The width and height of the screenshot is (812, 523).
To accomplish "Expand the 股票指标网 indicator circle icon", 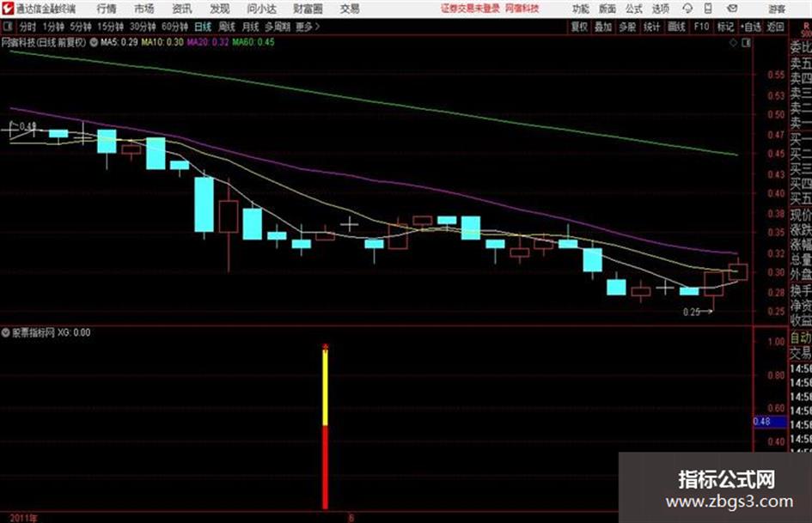I will [x=6, y=332].
